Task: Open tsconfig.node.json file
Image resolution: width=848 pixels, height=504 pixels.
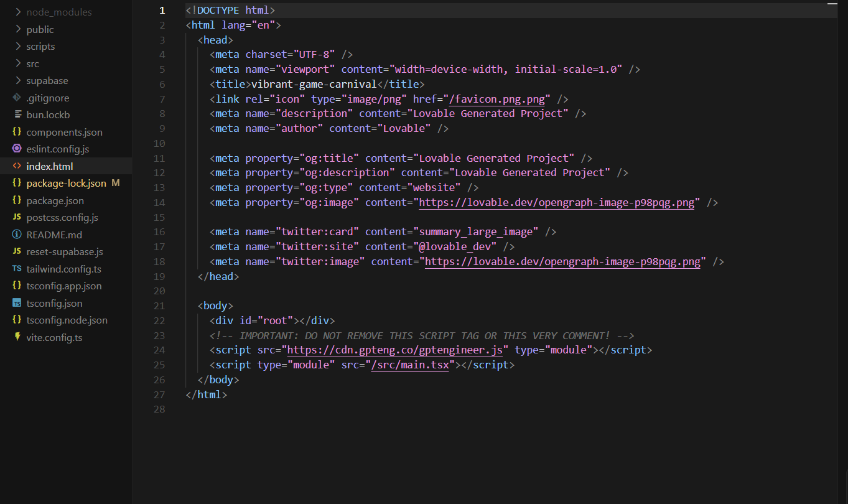Action: pos(67,320)
